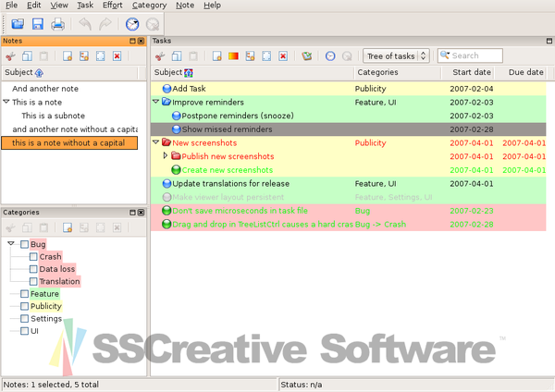Click Edit note icon in Notes toolbar
Image resolution: width=555 pixels, height=392 pixels.
(x=101, y=55)
